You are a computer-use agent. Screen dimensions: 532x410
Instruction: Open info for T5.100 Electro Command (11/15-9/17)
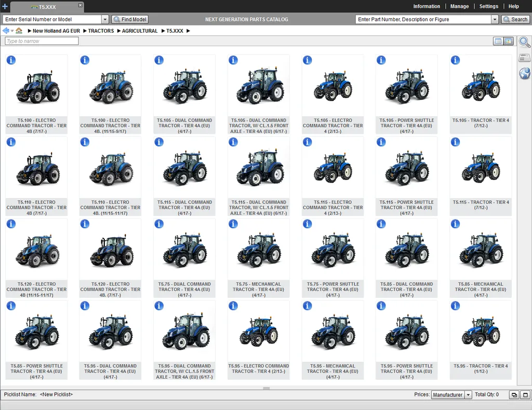pos(85,60)
